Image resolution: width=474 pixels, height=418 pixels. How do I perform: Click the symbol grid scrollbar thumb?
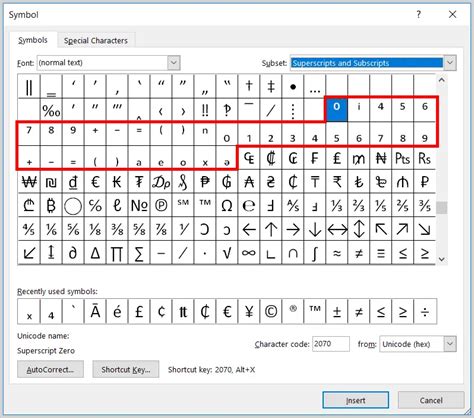coord(442,208)
